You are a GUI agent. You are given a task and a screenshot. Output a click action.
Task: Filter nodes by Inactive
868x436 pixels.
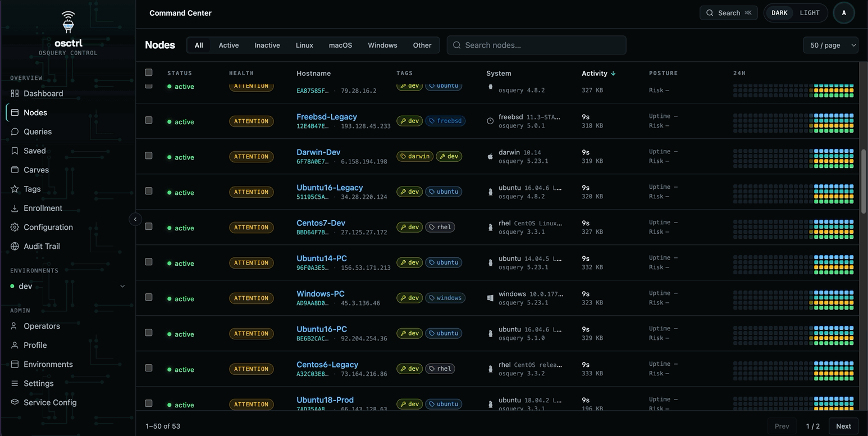(x=267, y=45)
